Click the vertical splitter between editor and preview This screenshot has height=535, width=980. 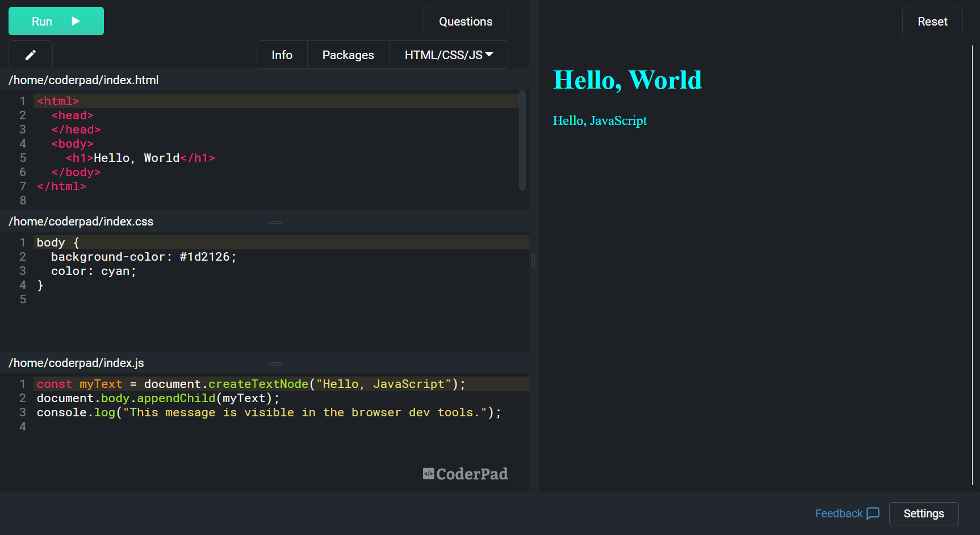[x=534, y=261]
